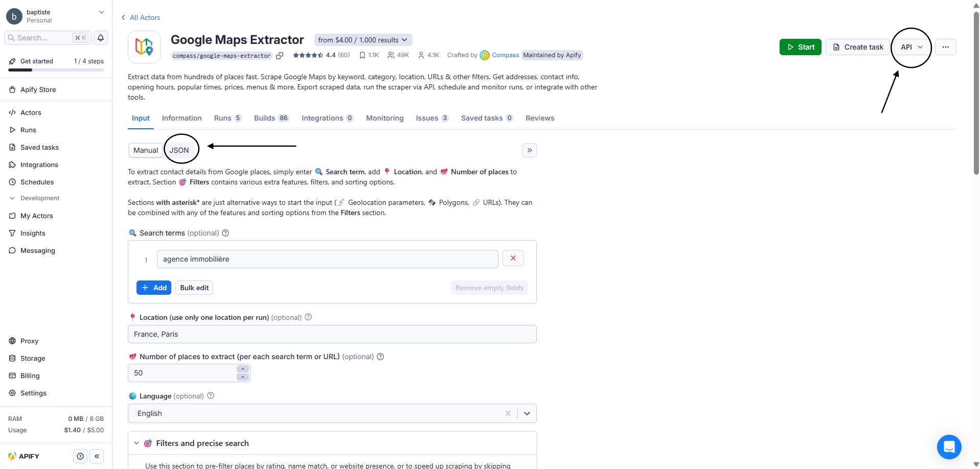This screenshot has width=980, height=469.
Task: Open the three-dots more options menu
Action: click(945, 47)
